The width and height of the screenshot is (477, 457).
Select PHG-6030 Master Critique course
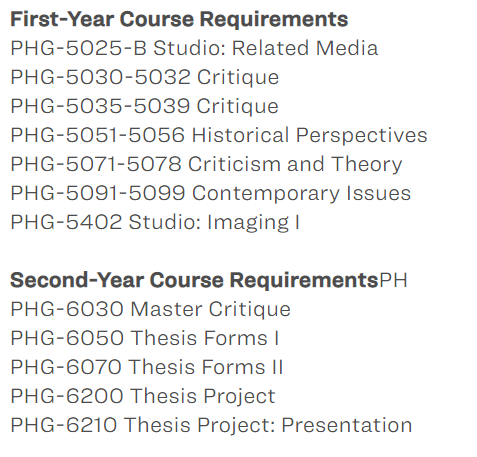tap(151, 309)
